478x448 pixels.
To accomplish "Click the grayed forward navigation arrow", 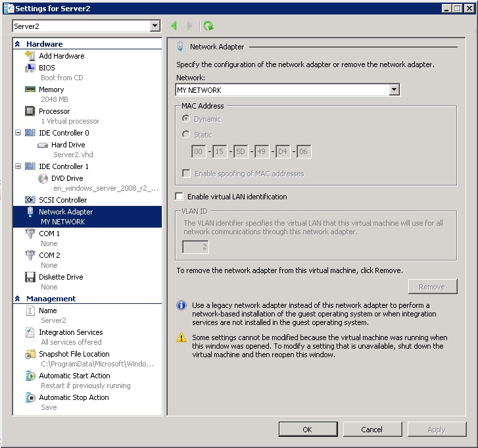I will click(189, 26).
